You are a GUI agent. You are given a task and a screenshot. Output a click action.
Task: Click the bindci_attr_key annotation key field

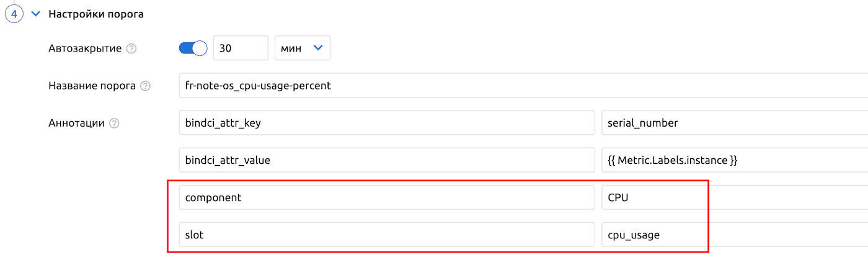[x=386, y=123]
